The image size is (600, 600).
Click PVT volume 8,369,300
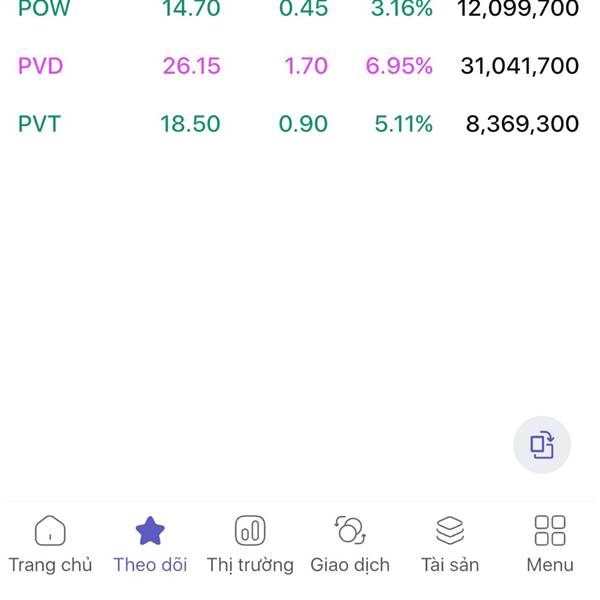point(522,124)
